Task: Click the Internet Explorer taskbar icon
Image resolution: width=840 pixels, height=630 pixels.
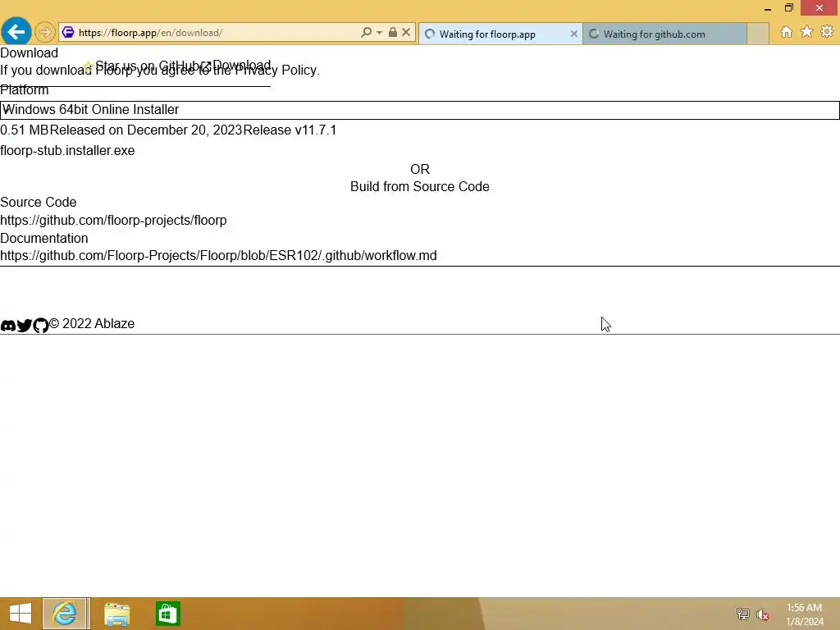Action: pyautogui.click(x=66, y=614)
